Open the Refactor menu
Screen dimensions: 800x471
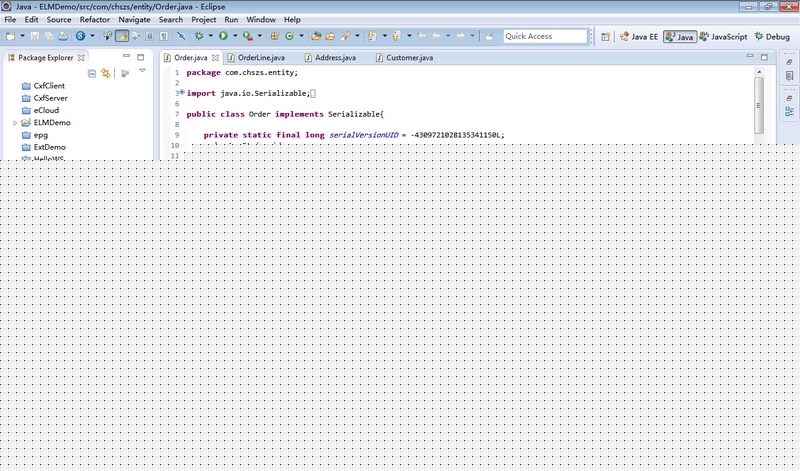[x=94, y=19]
